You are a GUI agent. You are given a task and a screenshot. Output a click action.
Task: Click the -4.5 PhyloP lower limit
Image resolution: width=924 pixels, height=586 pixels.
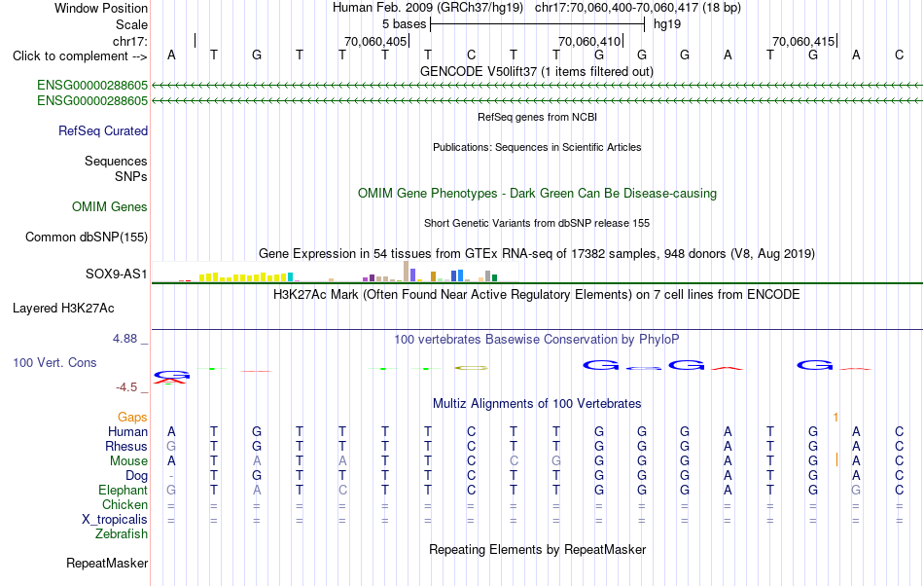tap(126, 387)
